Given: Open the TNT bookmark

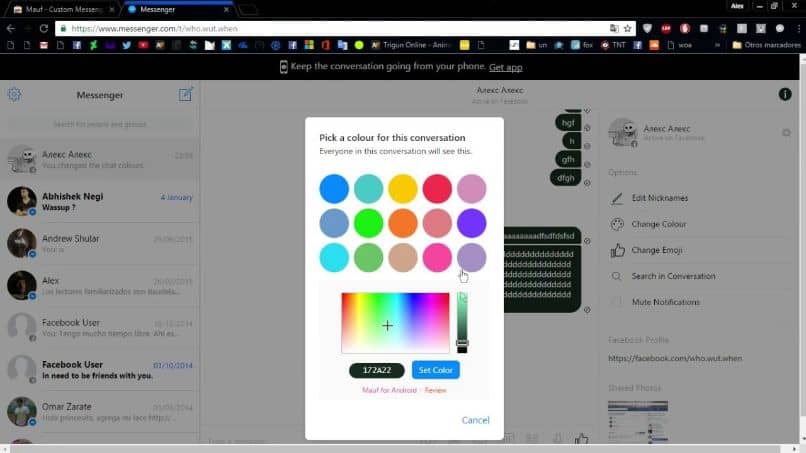Looking at the screenshot, I should coord(613,45).
